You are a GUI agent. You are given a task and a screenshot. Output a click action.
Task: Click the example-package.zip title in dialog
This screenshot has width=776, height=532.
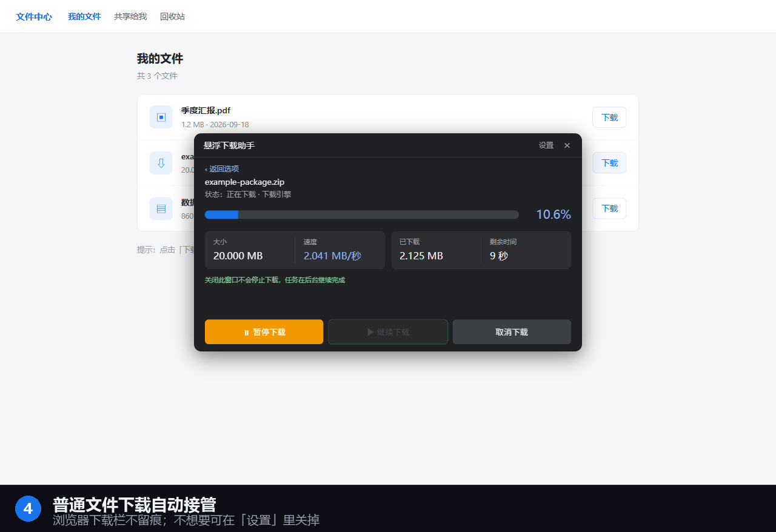coord(244,182)
